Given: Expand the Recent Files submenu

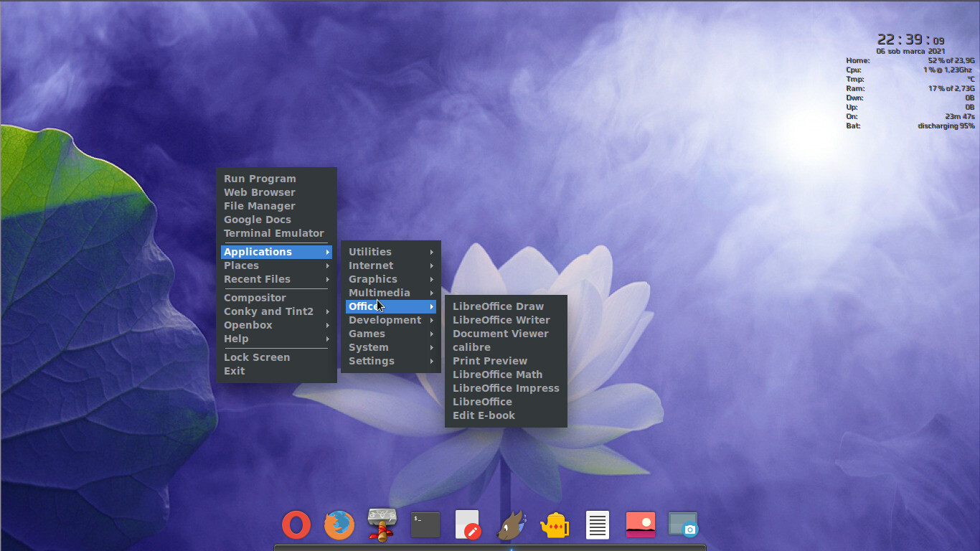Looking at the screenshot, I should 276,279.
